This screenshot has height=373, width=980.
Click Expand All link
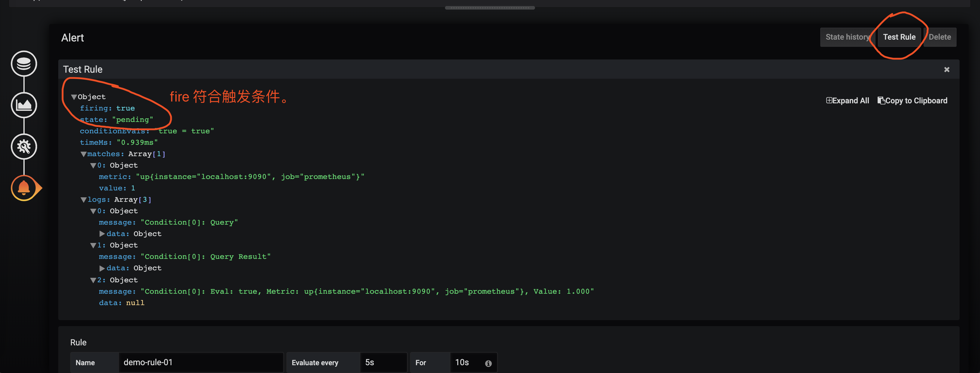click(848, 101)
